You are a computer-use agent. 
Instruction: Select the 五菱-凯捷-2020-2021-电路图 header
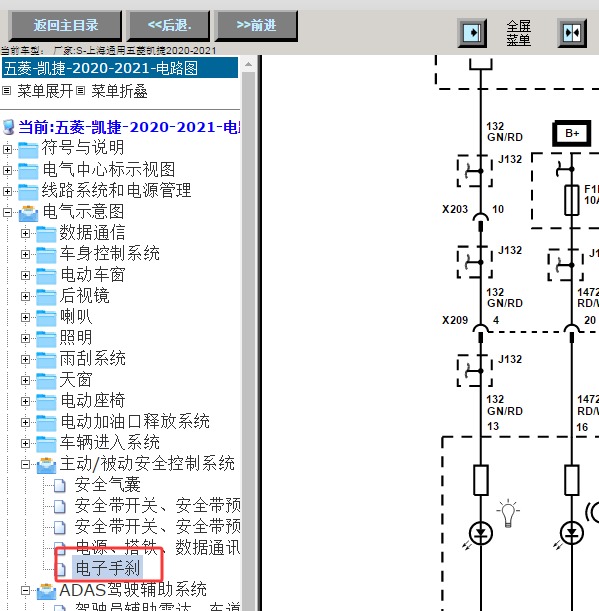pyautogui.click(x=120, y=68)
